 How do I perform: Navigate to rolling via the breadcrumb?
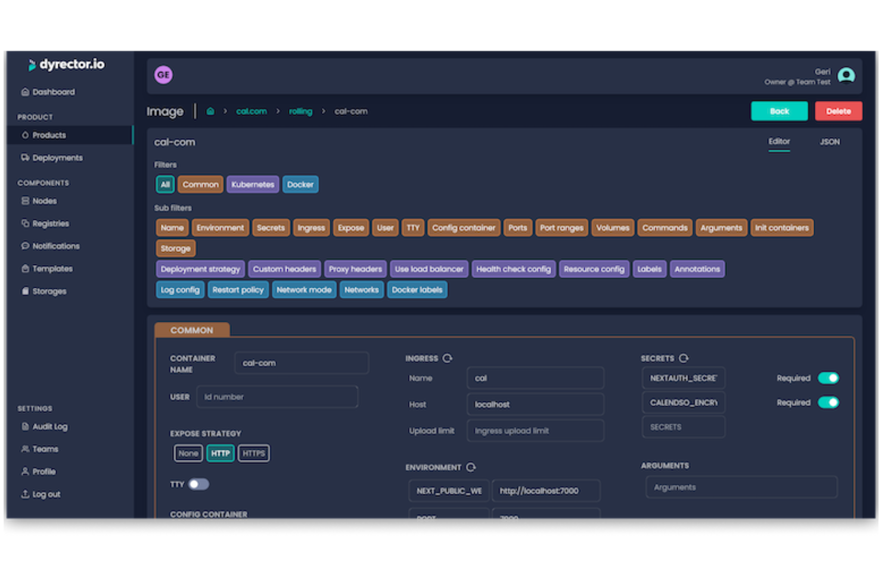[x=300, y=111]
